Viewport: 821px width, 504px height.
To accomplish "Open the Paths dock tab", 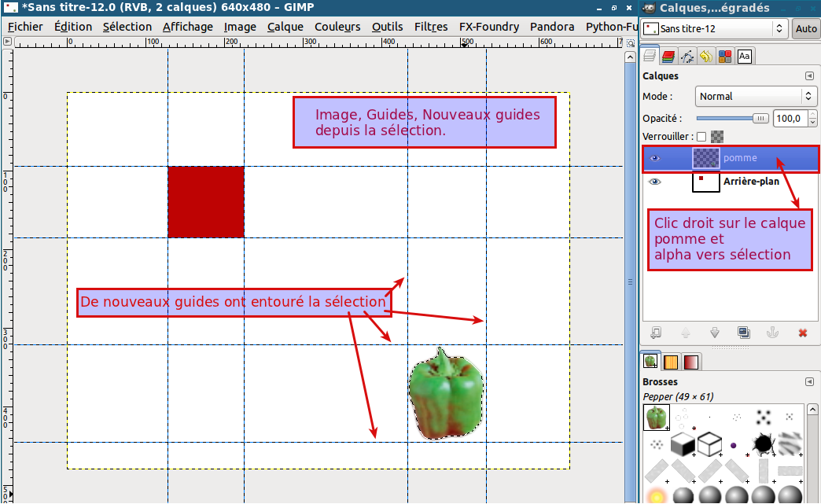I will point(687,57).
